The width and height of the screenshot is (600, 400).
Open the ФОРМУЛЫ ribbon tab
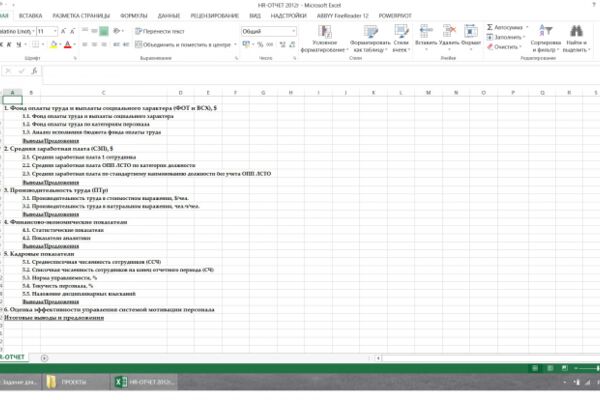coord(134,16)
